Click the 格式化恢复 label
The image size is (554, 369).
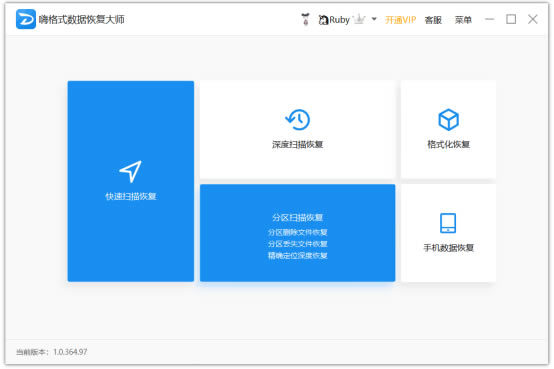(448, 144)
